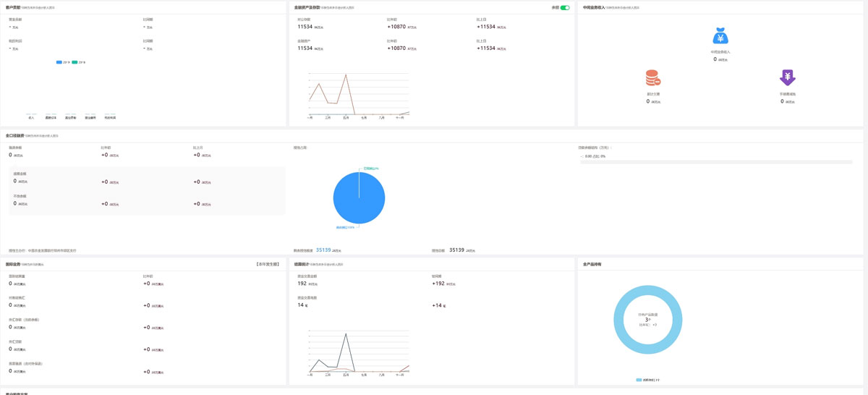The image size is (868, 395).
Task: Click the 金融资产及存款 panel title
Action: [307, 7]
